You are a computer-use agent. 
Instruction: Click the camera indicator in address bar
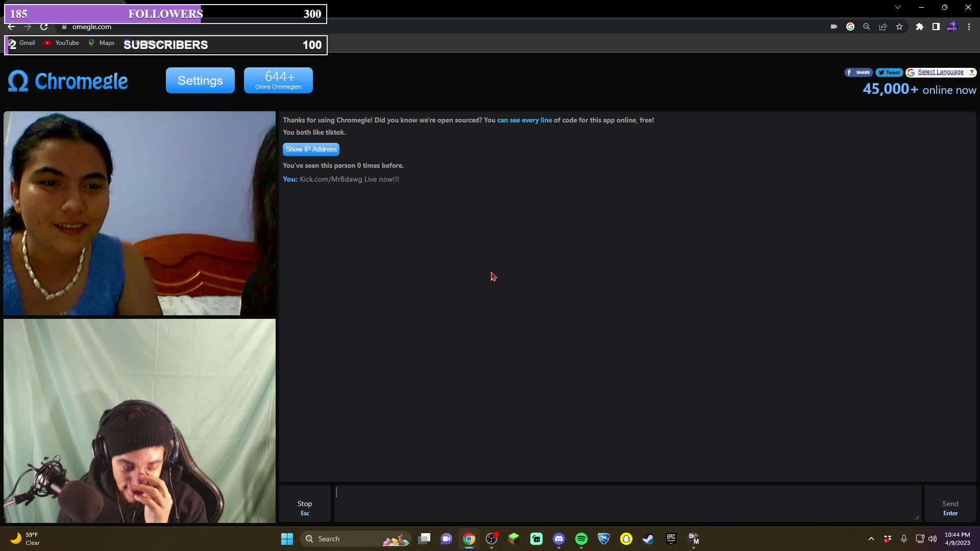tap(834, 27)
